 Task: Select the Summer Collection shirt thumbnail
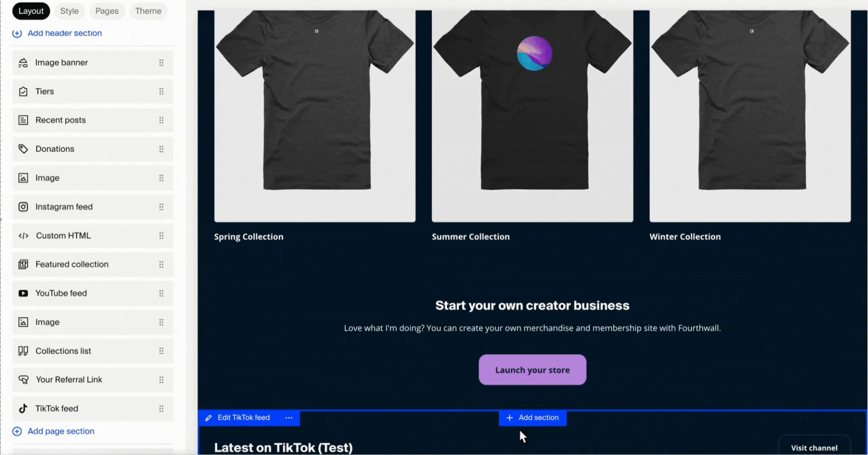tap(533, 116)
